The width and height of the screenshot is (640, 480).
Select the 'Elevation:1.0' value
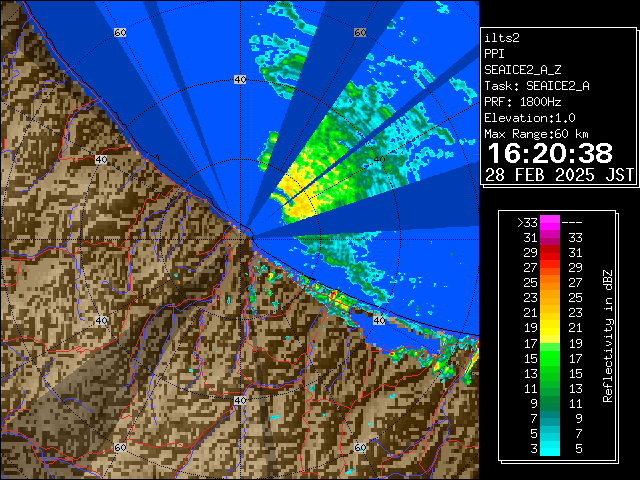(x=530, y=118)
